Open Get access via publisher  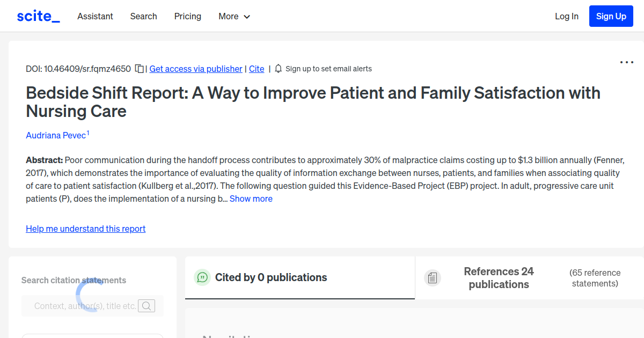pyautogui.click(x=195, y=69)
